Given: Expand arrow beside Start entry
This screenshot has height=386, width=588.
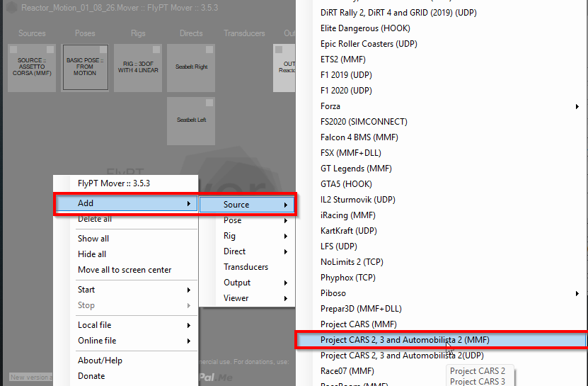Looking at the screenshot, I should (x=189, y=290).
